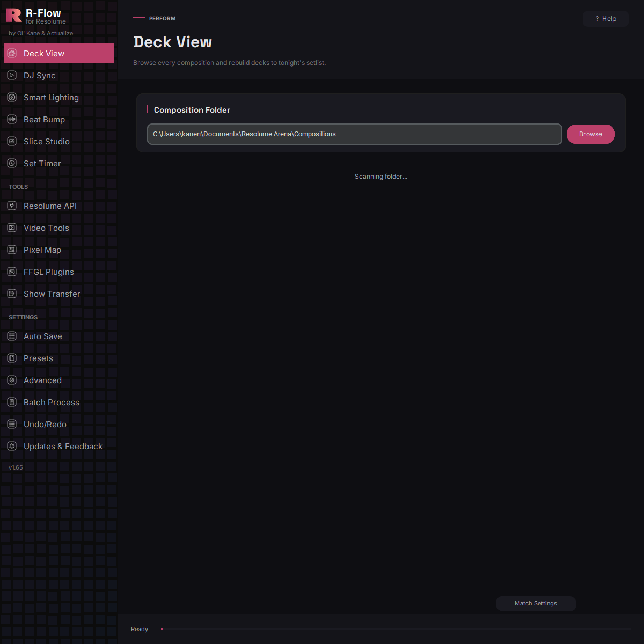Click the v1.65 version text
644x644 pixels.
pos(16,467)
